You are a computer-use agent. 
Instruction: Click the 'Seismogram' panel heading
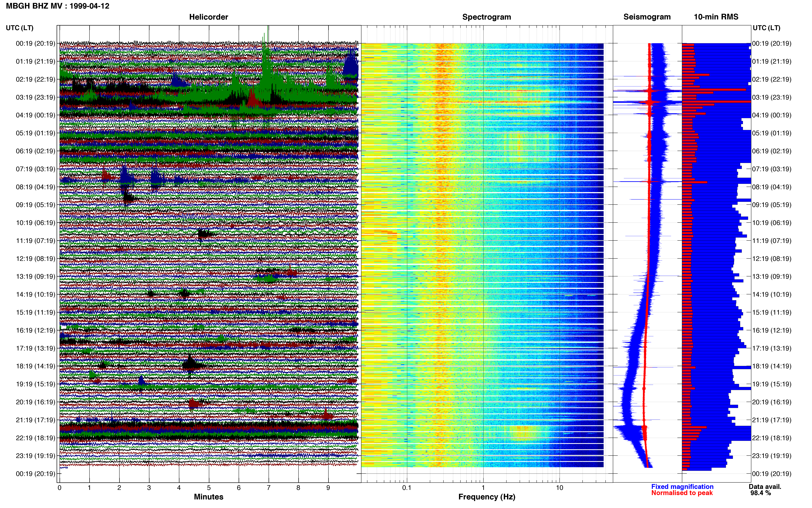coord(647,17)
